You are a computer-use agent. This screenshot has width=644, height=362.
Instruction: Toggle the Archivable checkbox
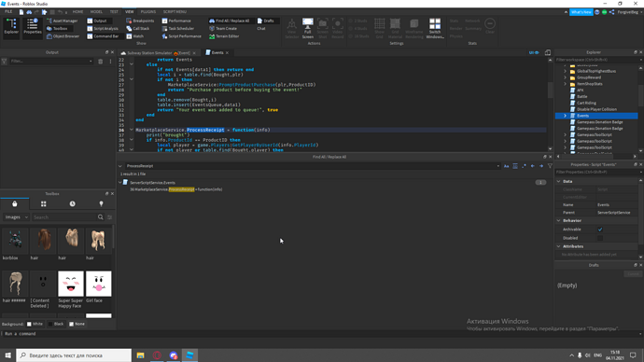coord(600,230)
